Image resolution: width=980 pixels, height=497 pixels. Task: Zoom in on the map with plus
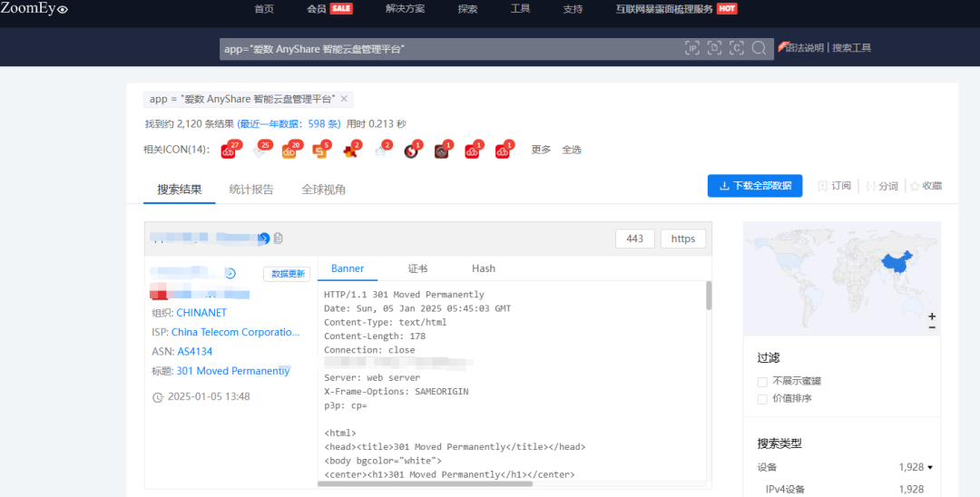click(932, 316)
